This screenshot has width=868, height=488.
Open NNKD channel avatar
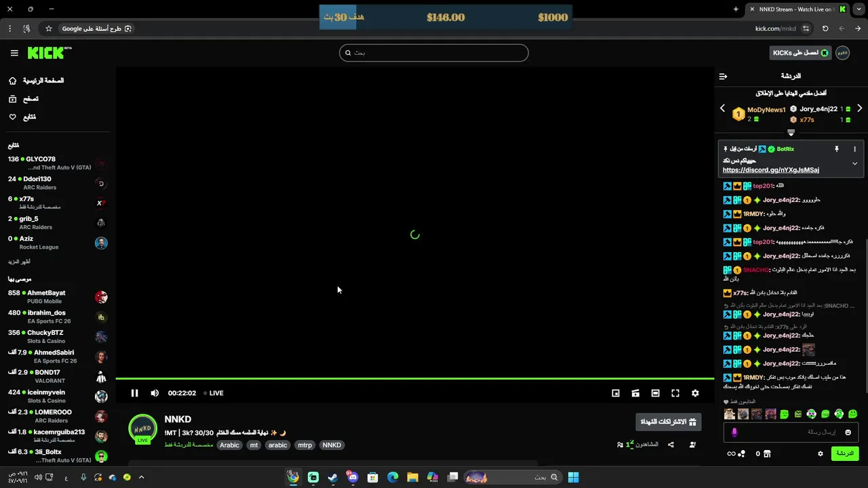(x=142, y=429)
